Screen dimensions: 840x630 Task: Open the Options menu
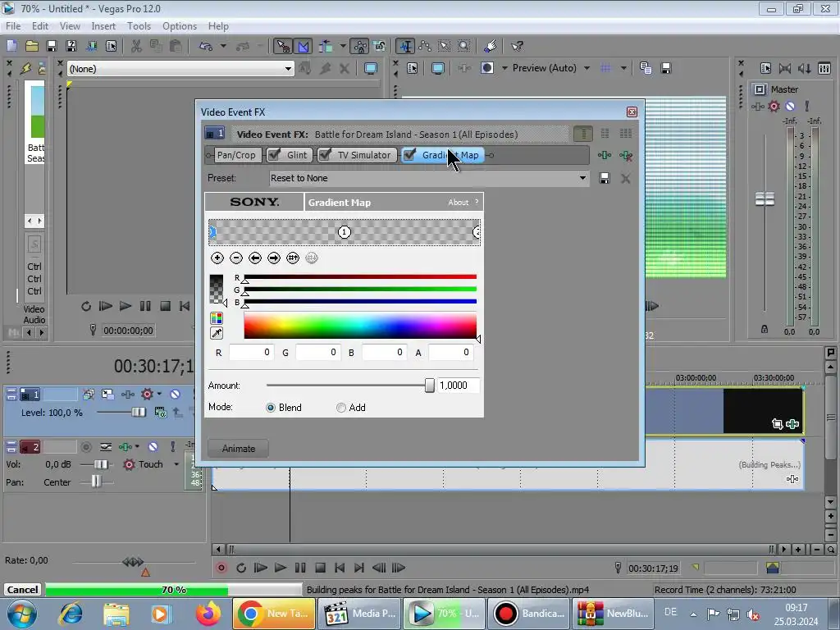180,25
